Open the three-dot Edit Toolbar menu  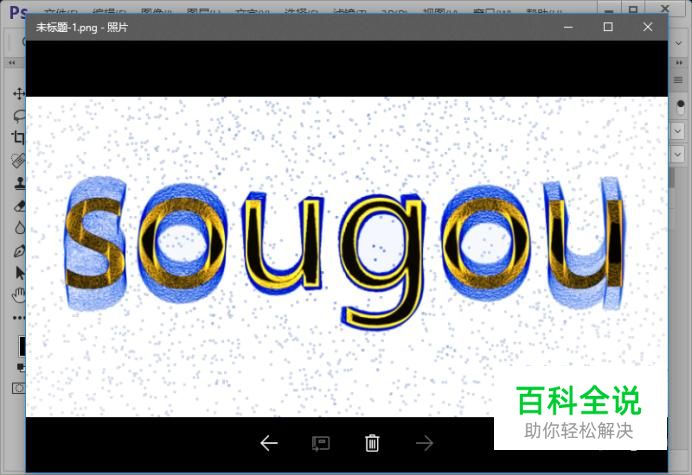19,317
